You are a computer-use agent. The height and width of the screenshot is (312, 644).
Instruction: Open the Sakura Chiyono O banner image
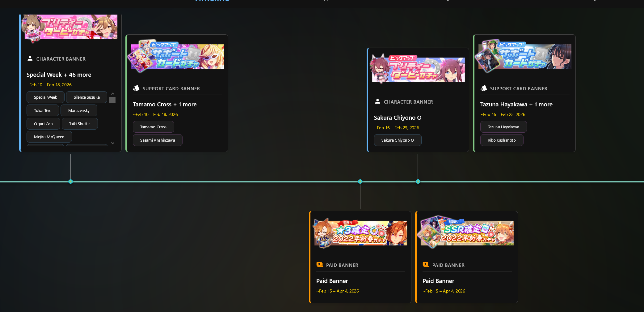coord(418,69)
